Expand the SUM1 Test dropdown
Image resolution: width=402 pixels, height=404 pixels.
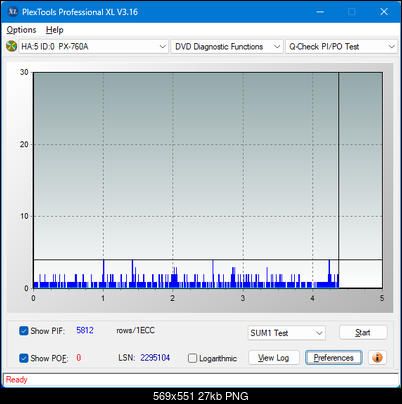coord(286,333)
